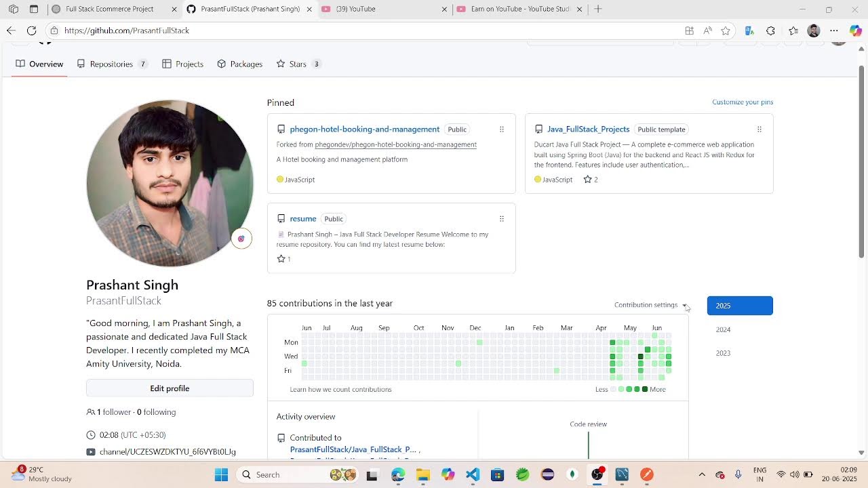Open new browser tab with plus
Screen dimensions: 868x488
(597, 9)
